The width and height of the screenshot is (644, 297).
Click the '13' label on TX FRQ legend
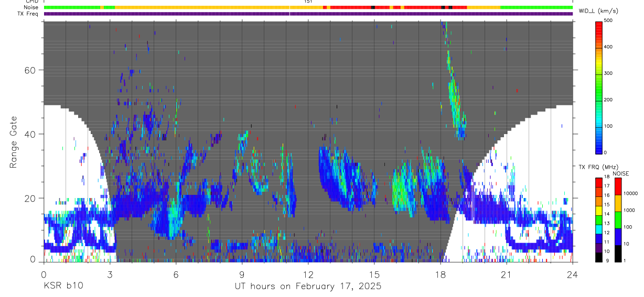click(x=607, y=223)
